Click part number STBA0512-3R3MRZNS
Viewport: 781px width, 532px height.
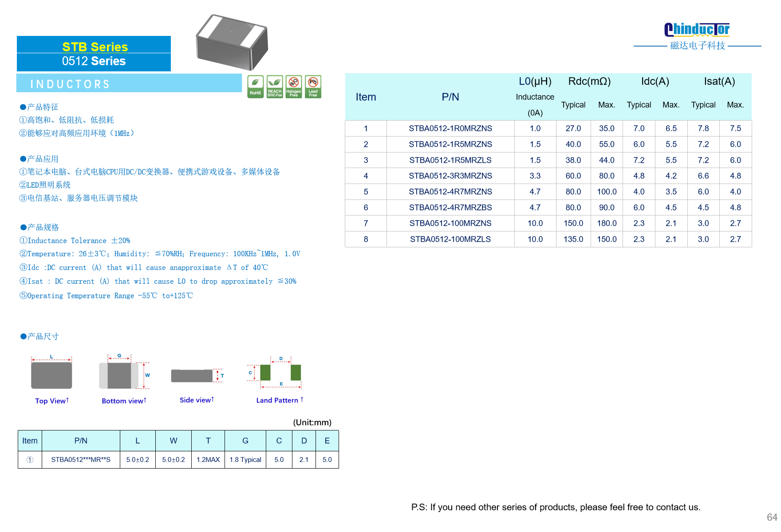point(450,176)
